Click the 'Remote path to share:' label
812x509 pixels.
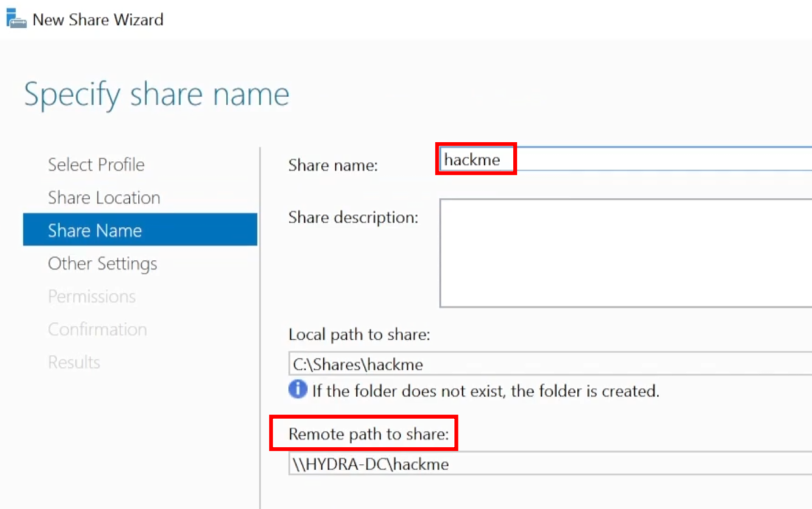(x=368, y=434)
